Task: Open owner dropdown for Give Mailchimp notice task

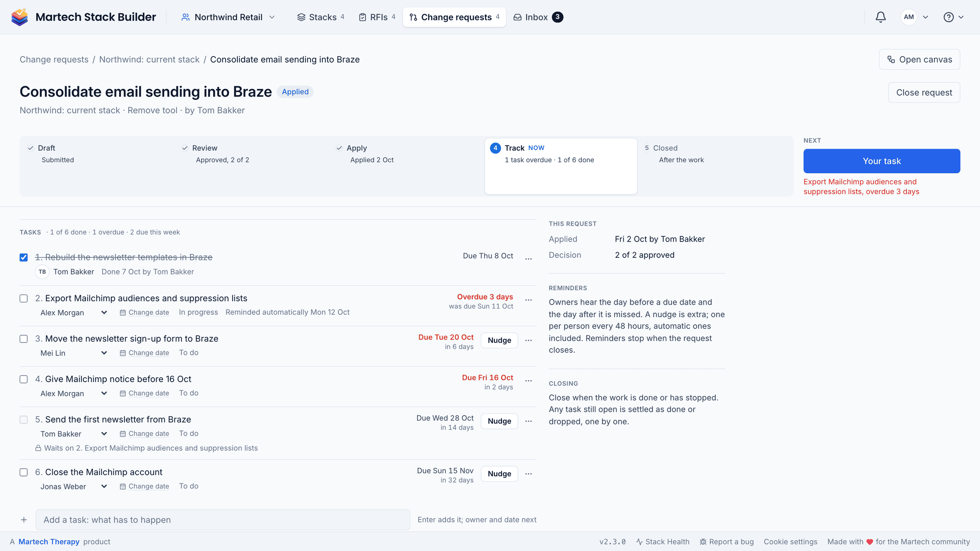Action: click(x=73, y=394)
